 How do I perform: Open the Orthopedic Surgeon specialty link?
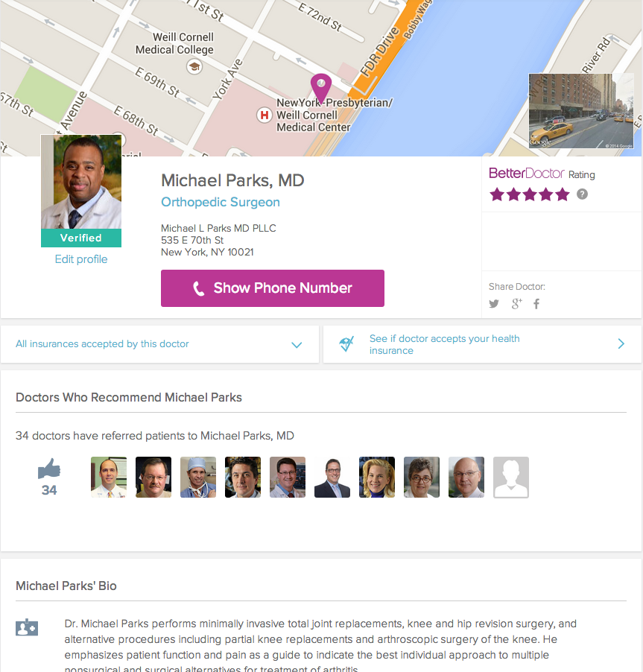tap(221, 202)
